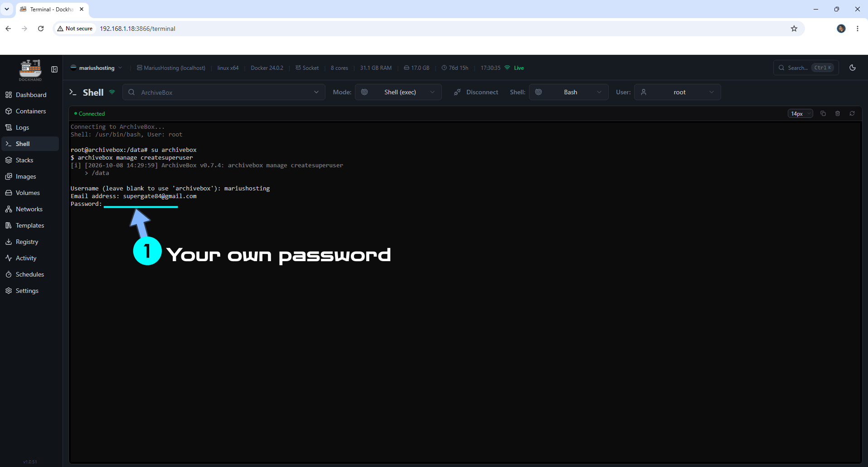Copy terminal output icon
Image resolution: width=868 pixels, height=467 pixels.
[x=823, y=113]
